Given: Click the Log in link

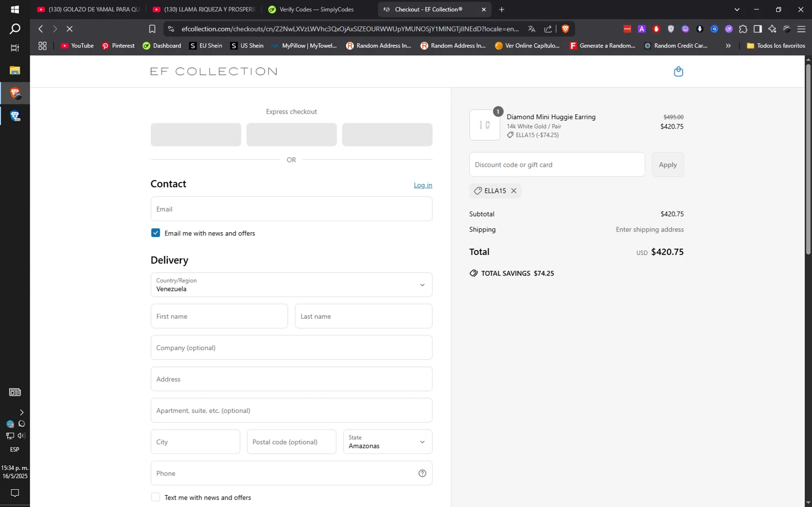Looking at the screenshot, I should (423, 185).
